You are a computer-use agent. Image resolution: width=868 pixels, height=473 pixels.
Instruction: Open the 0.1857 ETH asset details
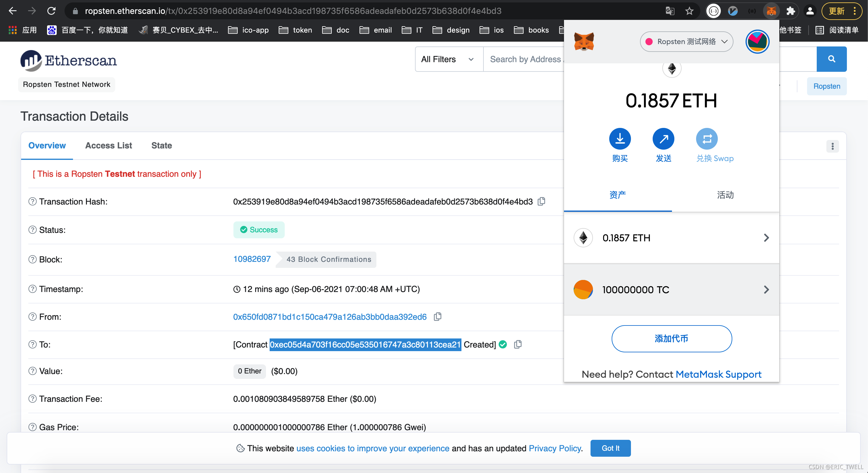[671, 238]
